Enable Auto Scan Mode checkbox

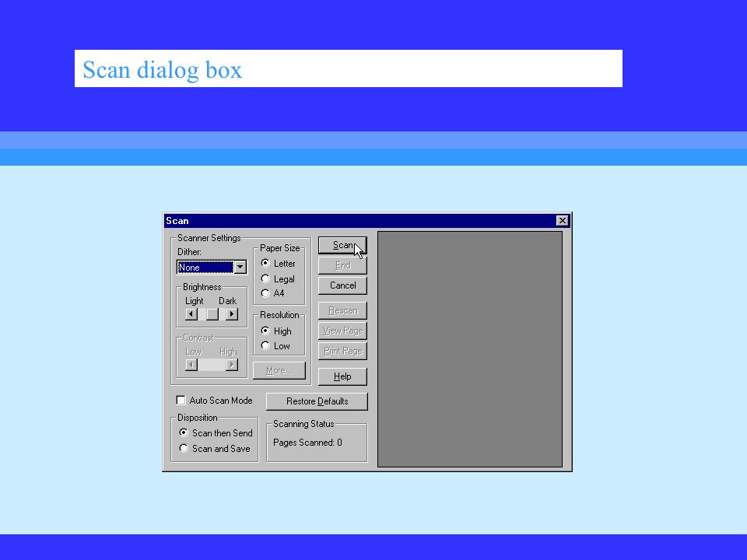(215, 401)
